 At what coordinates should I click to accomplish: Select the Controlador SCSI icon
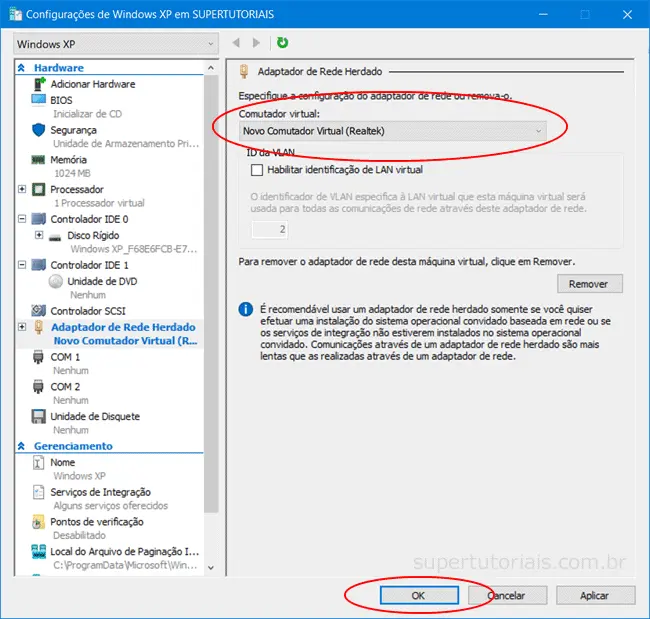[39, 311]
